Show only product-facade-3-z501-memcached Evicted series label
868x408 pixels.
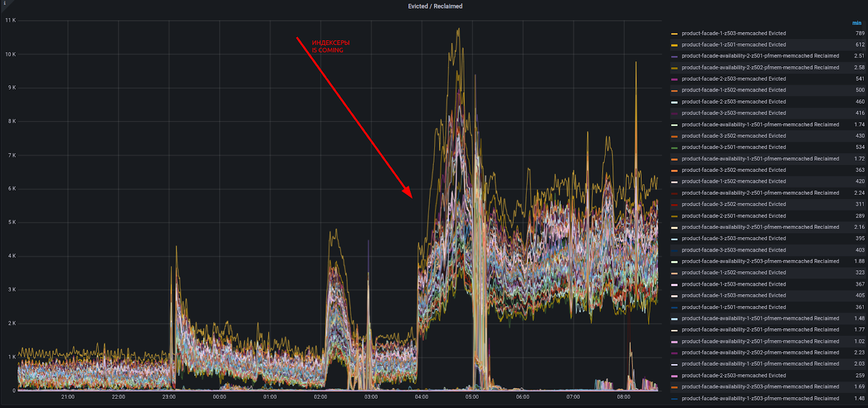tap(734, 147)
